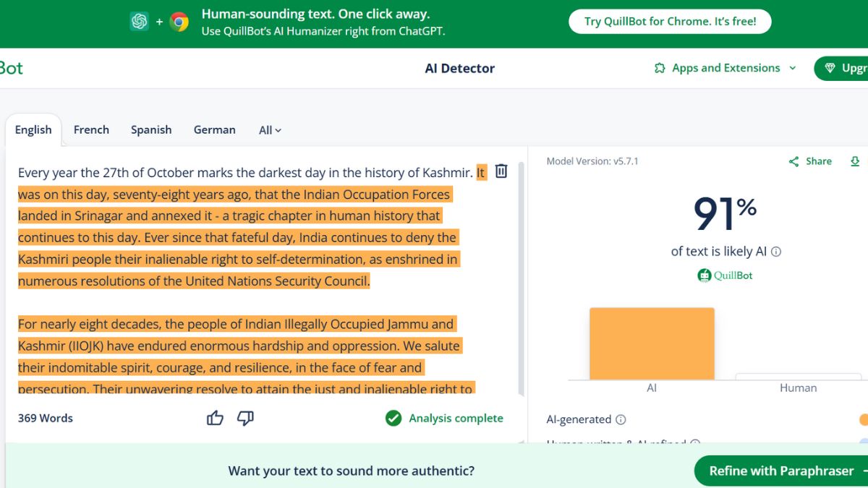Click the thumbs down feedback icon
The height and width of the screenshot is (488, 868).
(246, 418)
